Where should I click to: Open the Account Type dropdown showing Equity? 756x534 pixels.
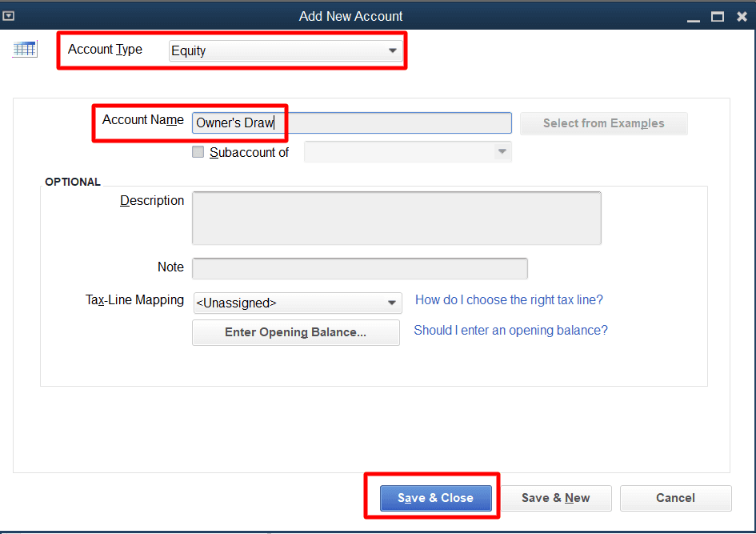pos(284,50)
